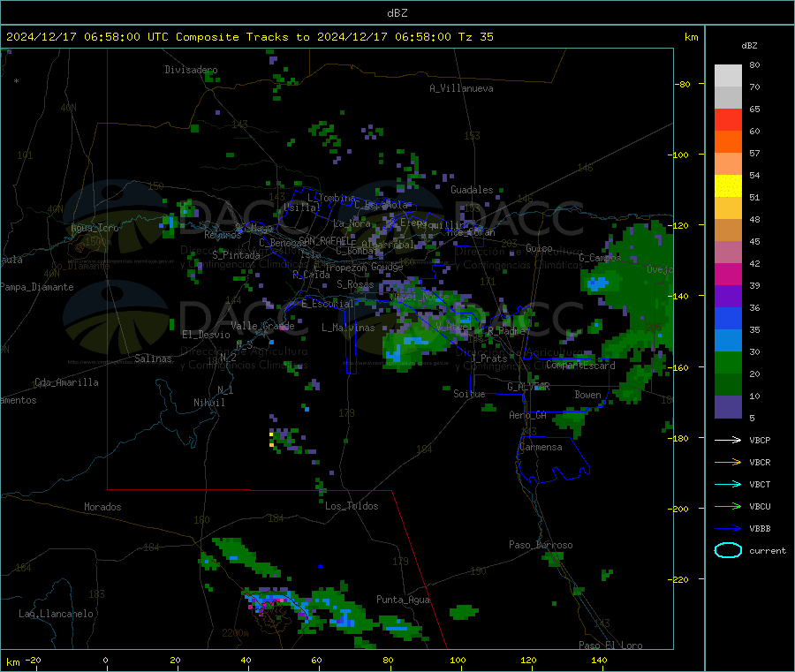Pick the green 20 dBZ color swatch
795x672 pixels.
(x=728, y=362)
